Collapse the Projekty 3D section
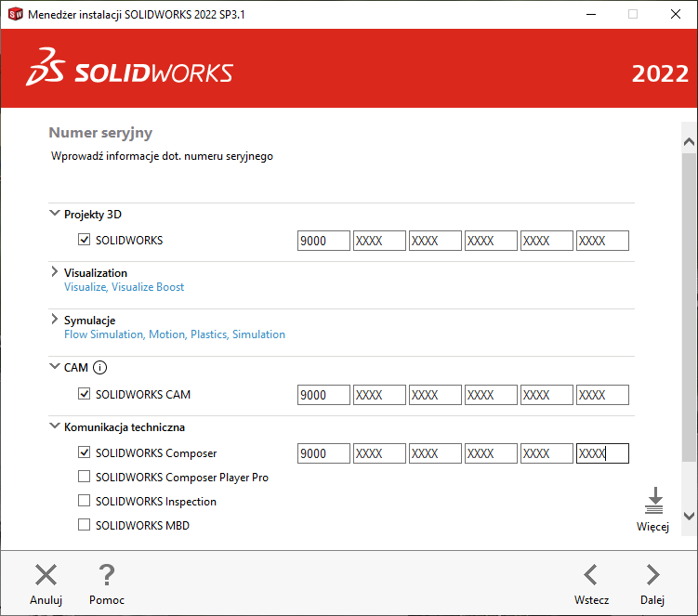This screenshot has height=616, width=698. 54,213
